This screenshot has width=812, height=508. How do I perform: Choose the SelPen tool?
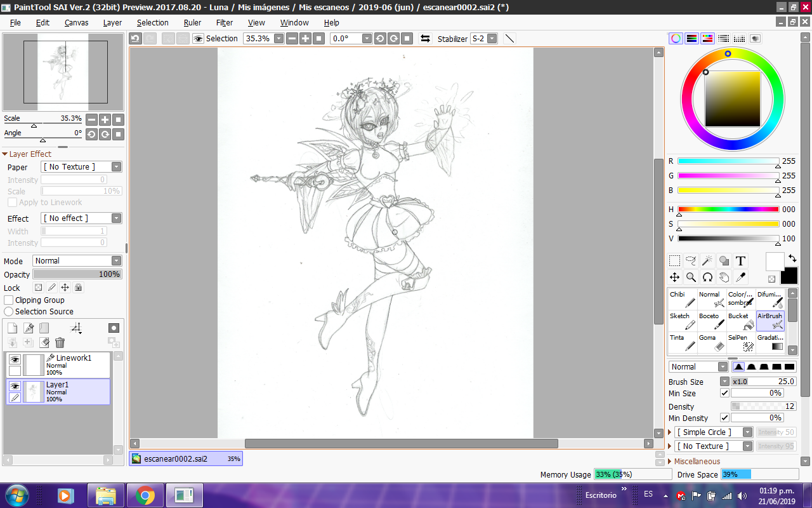point(741,343)
